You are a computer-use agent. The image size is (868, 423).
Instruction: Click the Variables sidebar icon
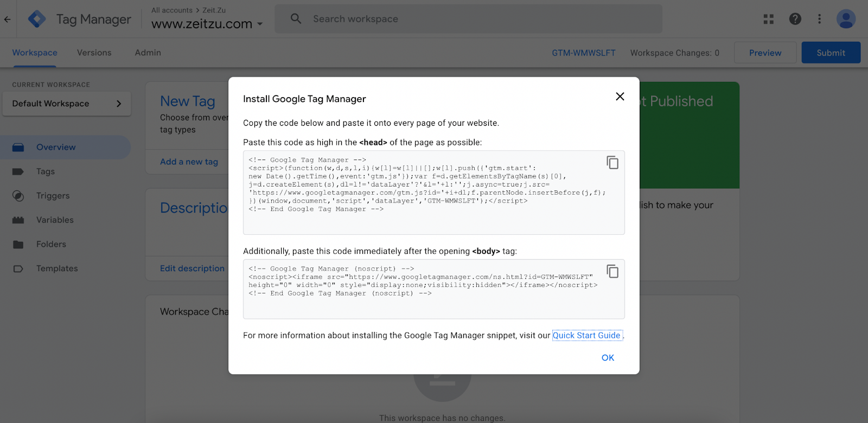coord(18,220)
